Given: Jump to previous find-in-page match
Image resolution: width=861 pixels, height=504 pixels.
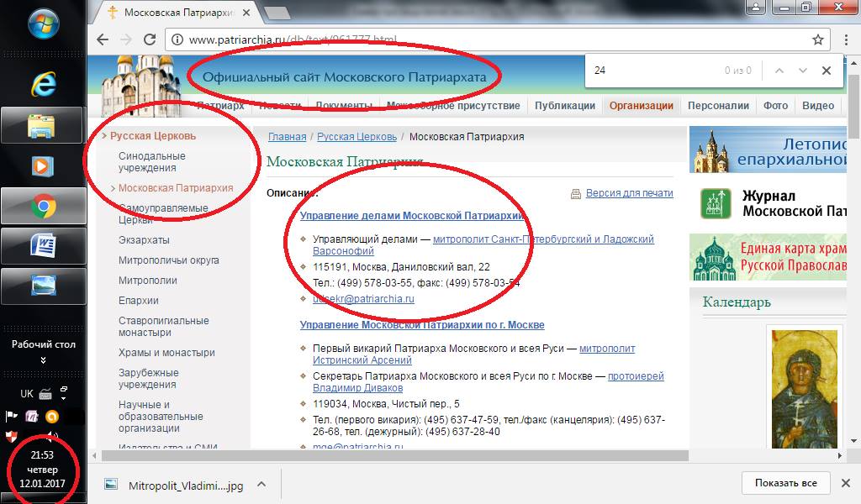Looking at the screenshot, I should [x=779, y=71].
